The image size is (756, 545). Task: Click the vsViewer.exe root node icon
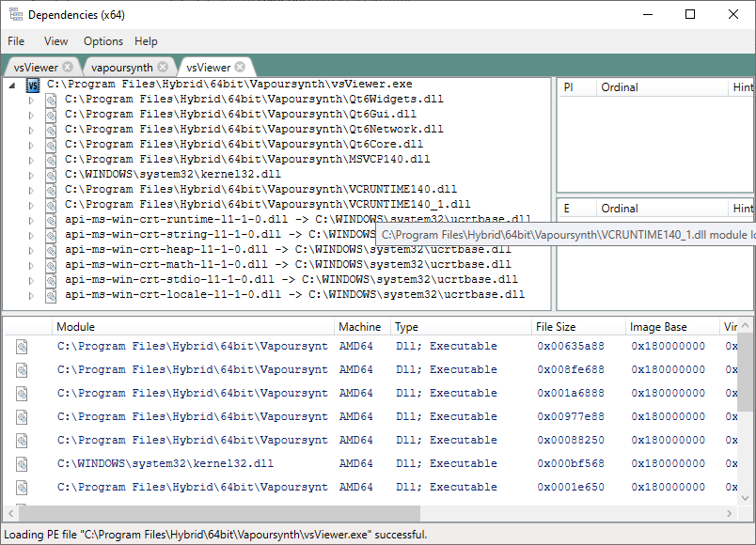33,85
